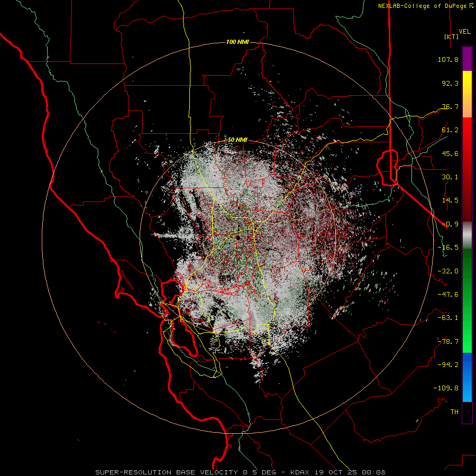Image resolution: width=476 pixels, height=476 pixels.
Task: Click the 76.7 velocity scale value
Action: click(x=450, y=106)
